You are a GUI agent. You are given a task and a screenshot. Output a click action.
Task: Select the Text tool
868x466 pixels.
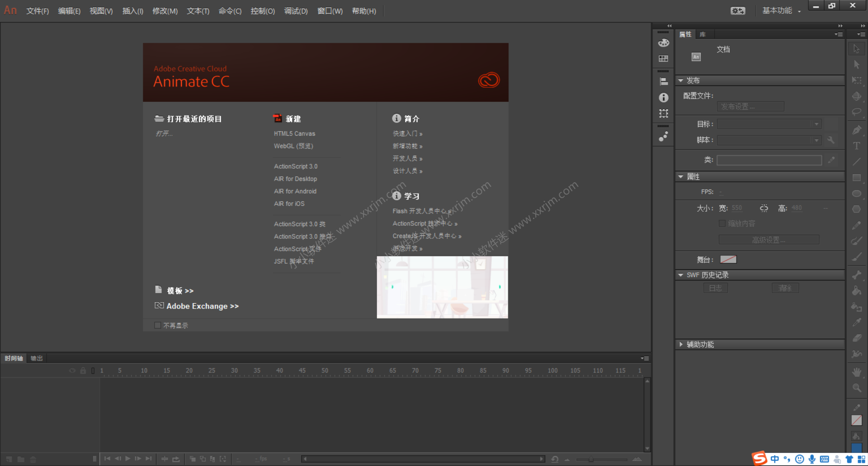[856, 146]
